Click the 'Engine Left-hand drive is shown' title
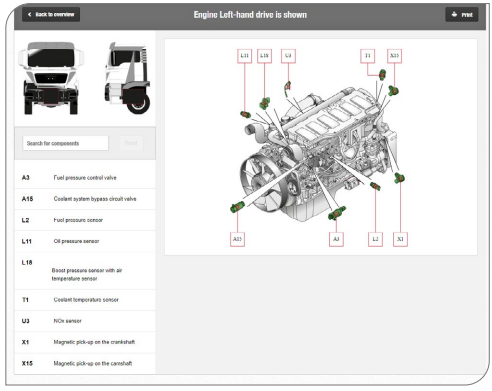The image size is (492, 391). coord(250,15)
